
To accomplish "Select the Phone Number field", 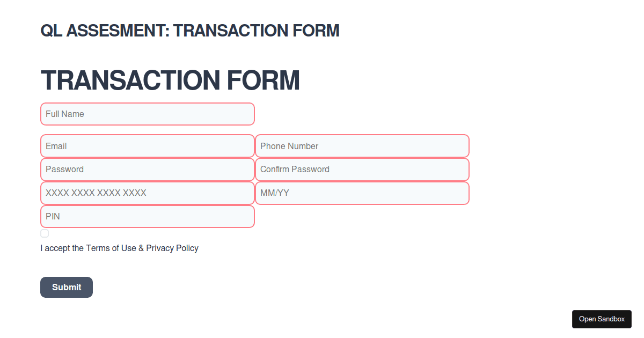I will tap(362, 145).
